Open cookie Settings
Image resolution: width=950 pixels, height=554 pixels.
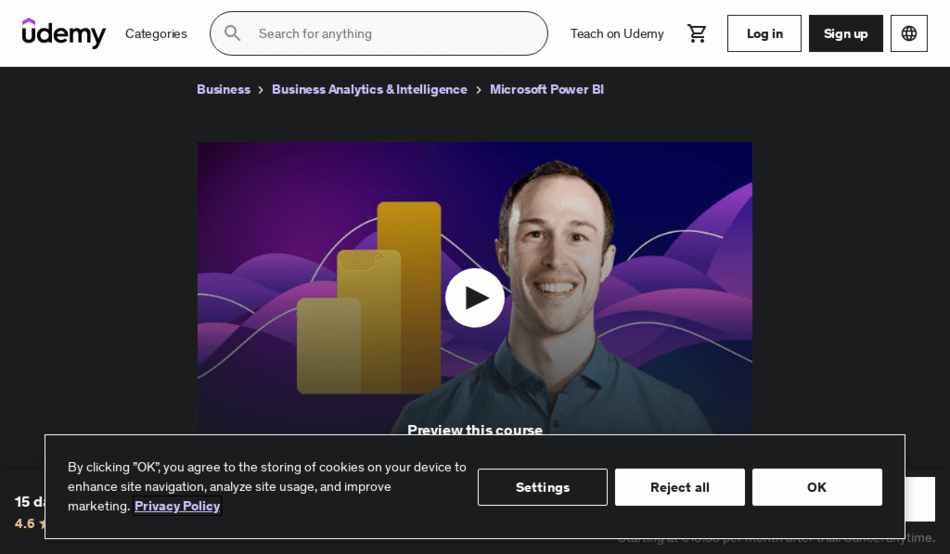point(542,487)
